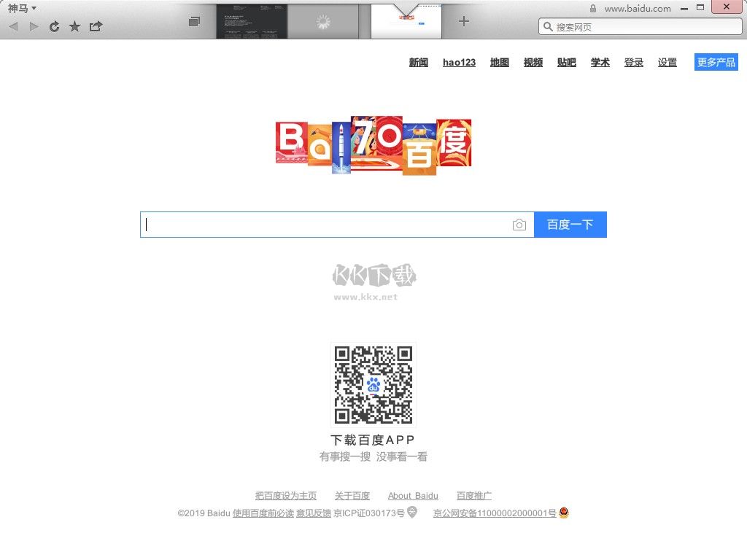Click the 百度一下 search button

point(570,225)
